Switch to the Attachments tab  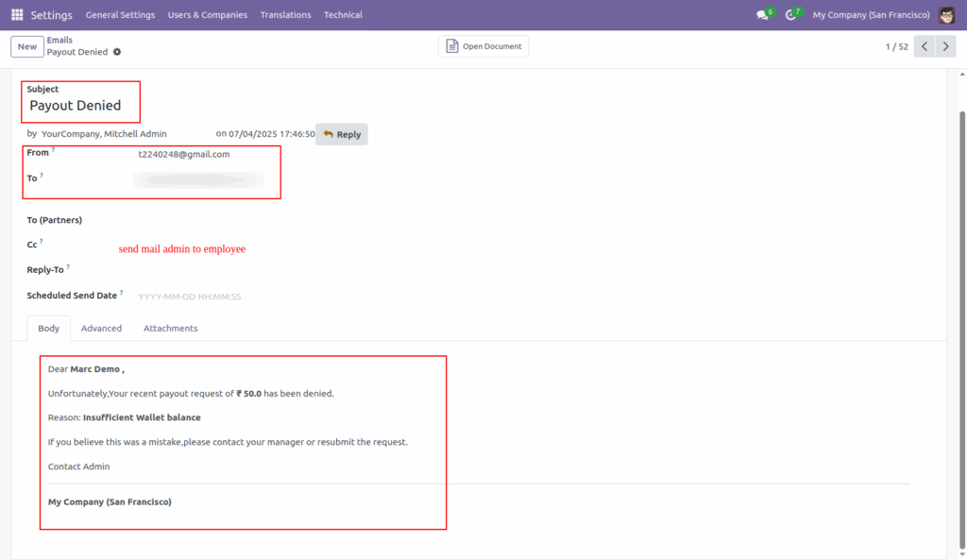170,328
